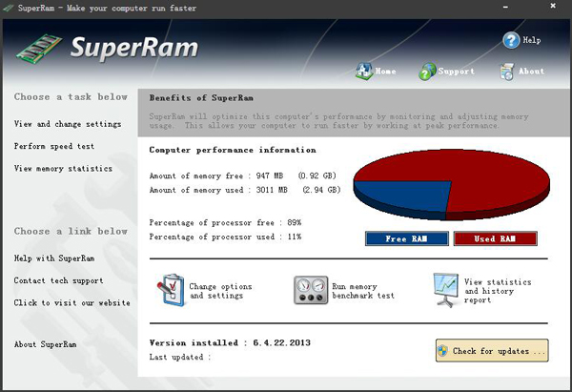Click the Version installed 6.4.22.2013 text
The height and width of the screenshot is (392, 572).
[230, 342]
